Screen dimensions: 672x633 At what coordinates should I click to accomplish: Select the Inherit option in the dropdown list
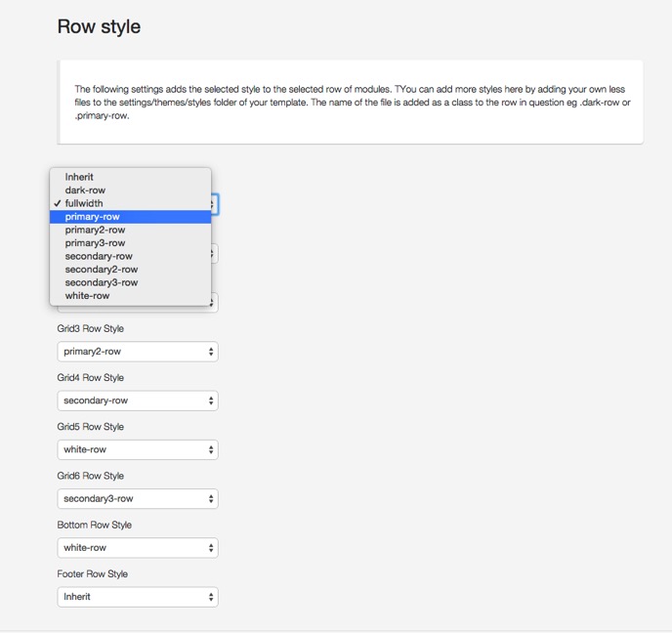pyautogui.click(x=130, y=177)
